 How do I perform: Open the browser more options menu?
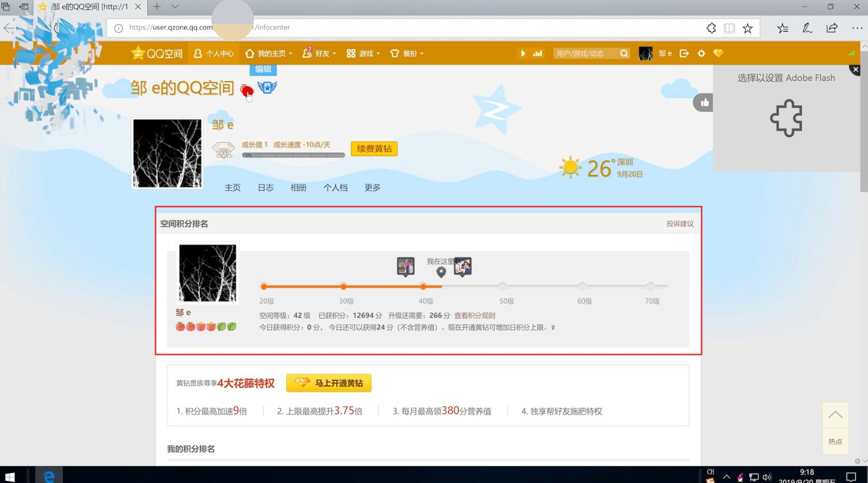[857, 28]
